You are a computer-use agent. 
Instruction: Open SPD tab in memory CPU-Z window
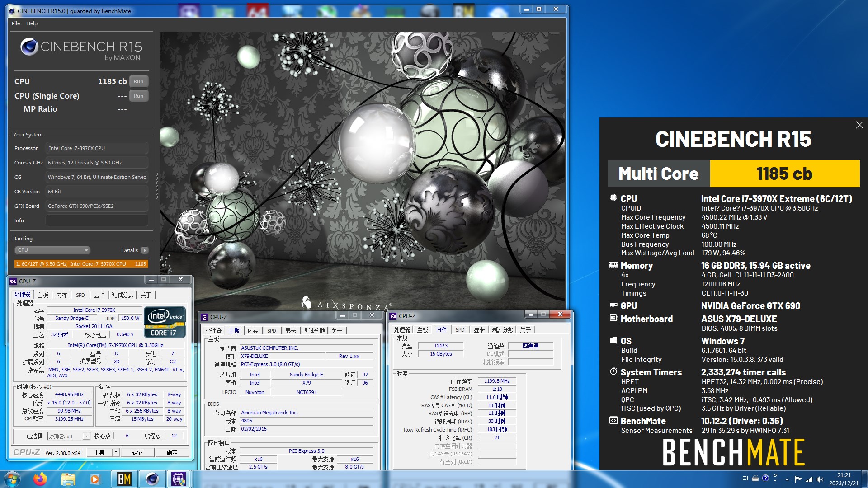pos(460,330)
